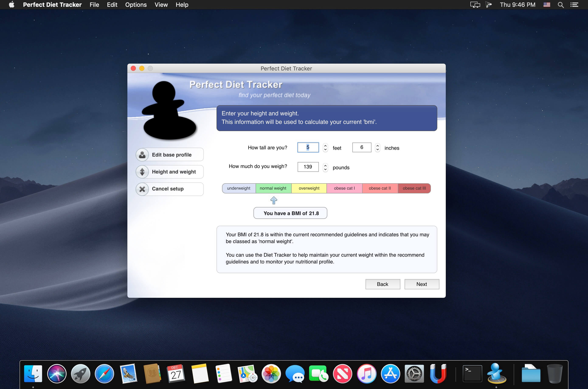Increase pounds with the stepper up arrow
The height and width of the screenshot is (389, 588).
click(325, 165)
